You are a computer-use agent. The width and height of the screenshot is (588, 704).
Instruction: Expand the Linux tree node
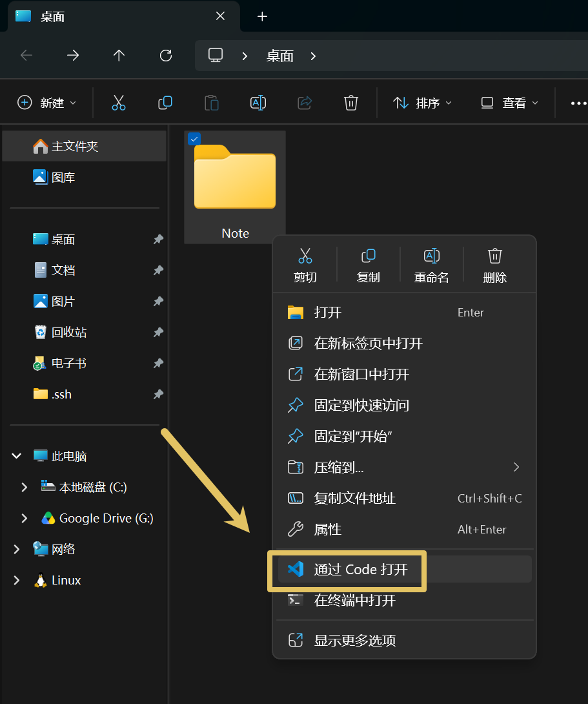tap(17, 580)
